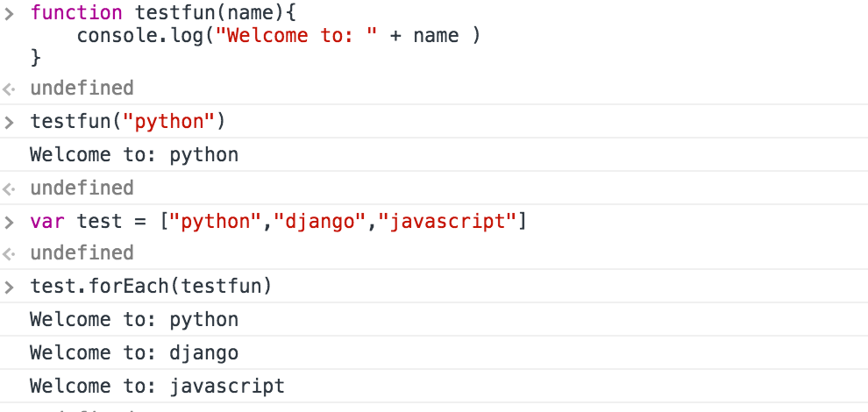Click the input chevron beside function testfun
The height and width of the screenshot is (412, 868).
coord(8,14)
